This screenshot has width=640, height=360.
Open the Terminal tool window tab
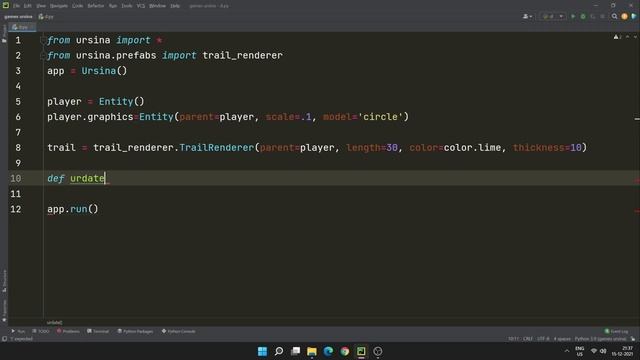(98, 331)
